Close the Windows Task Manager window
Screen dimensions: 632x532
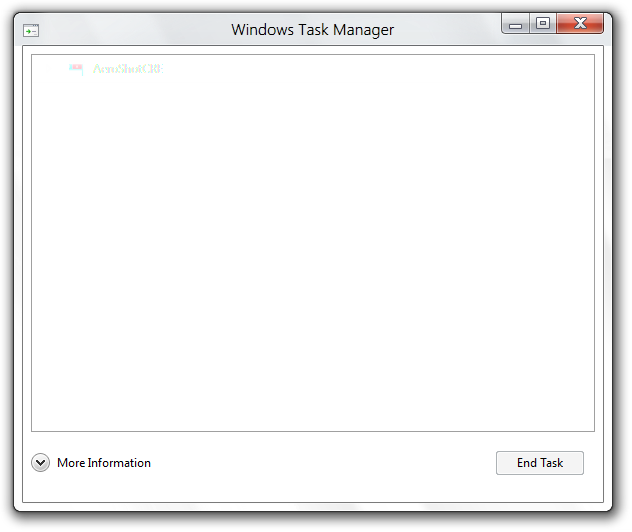580,23
